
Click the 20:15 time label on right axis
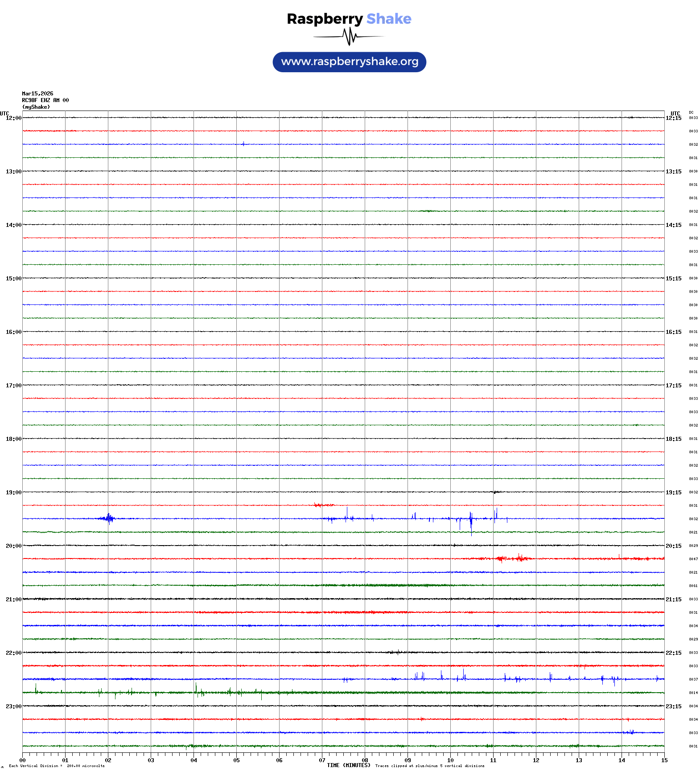pyautogui.click(x=673, y=546)
